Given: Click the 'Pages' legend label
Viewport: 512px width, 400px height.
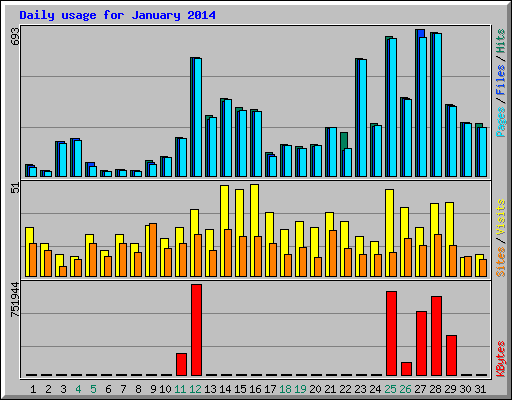Looking at the screenshot, I should pos(501,122).
